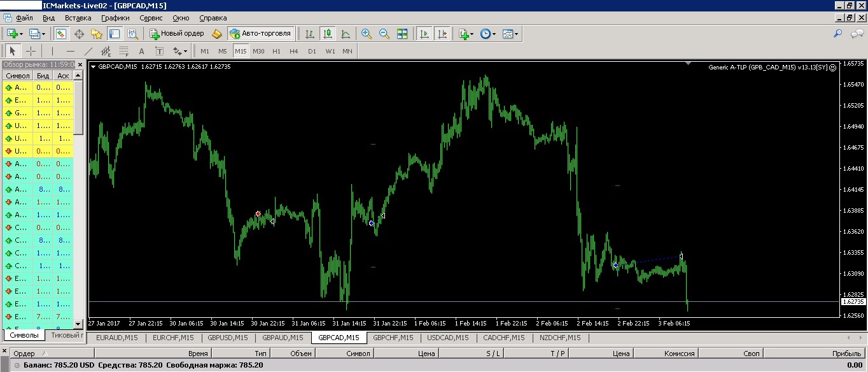
Task: Open the Indicators list icon
Action: [x=463, y=34]
